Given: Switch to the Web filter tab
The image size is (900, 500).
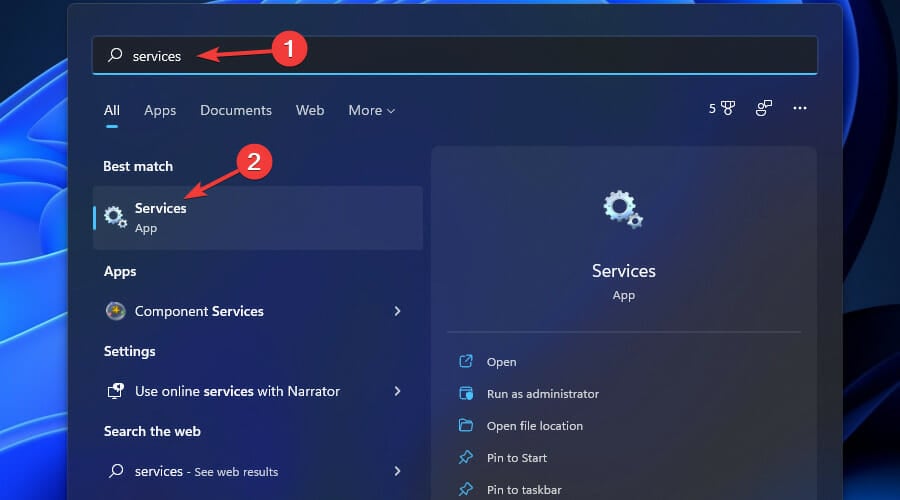Looking at the screenshot, I should click(310, 110).
